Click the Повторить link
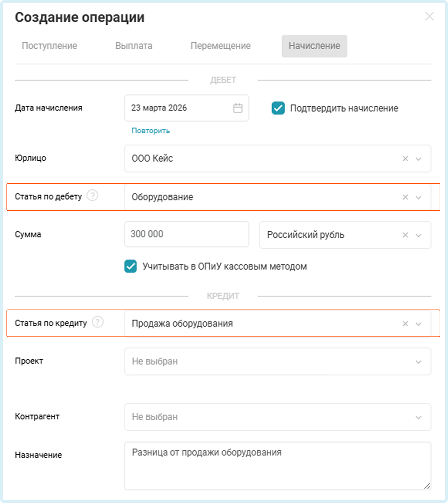The image size is (448, 503). pos(151,131)
